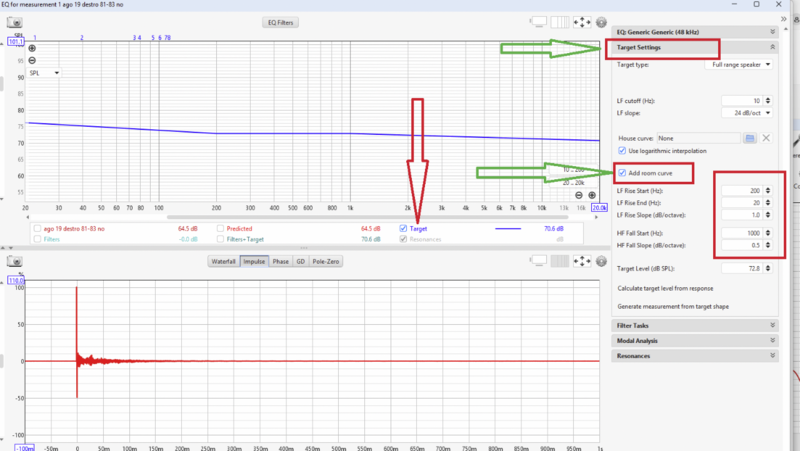800x451 pixels.
Task: Toggle scrollbars icon on SPL graph toolbar
Action: click(x=539, y=22)
